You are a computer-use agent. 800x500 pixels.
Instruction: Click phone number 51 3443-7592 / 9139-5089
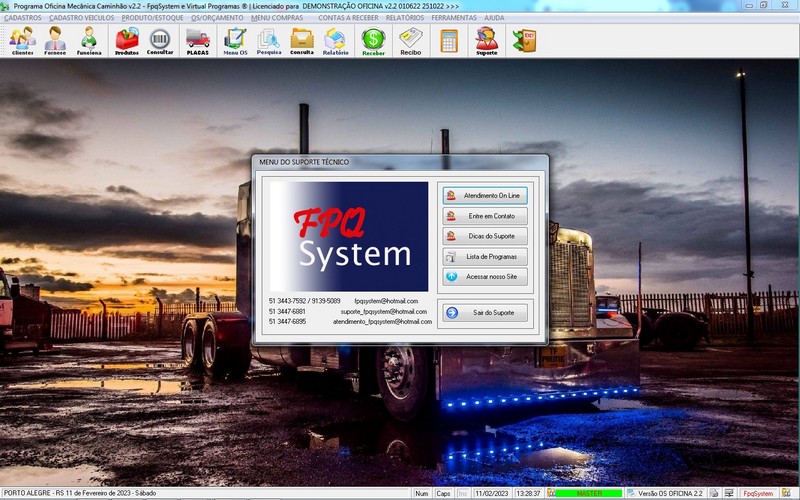[304, 301]
